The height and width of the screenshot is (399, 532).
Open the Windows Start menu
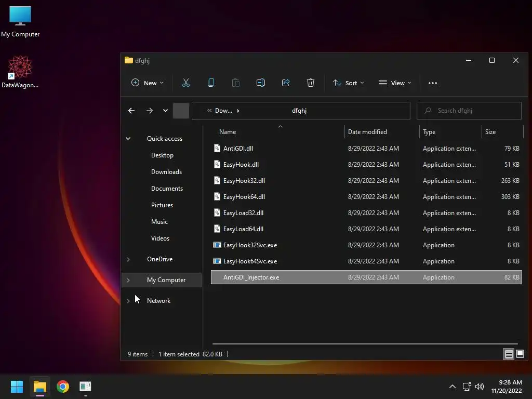click(17, 387)
